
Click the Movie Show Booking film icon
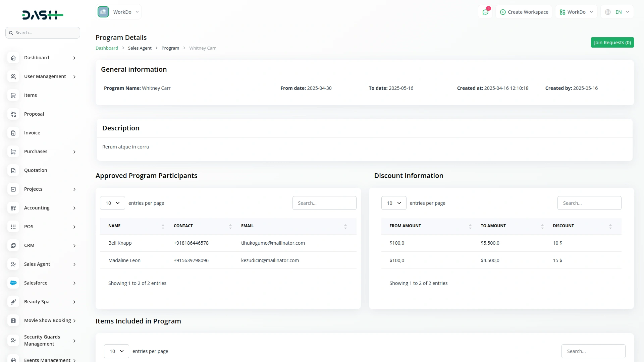tap(13, 320)
